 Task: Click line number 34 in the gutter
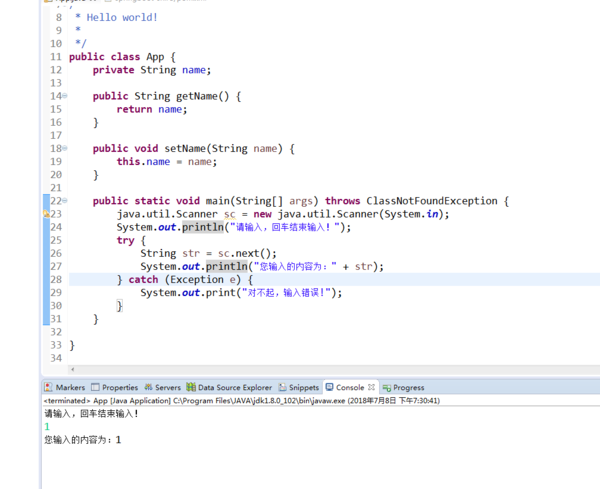tap(56, 358)
